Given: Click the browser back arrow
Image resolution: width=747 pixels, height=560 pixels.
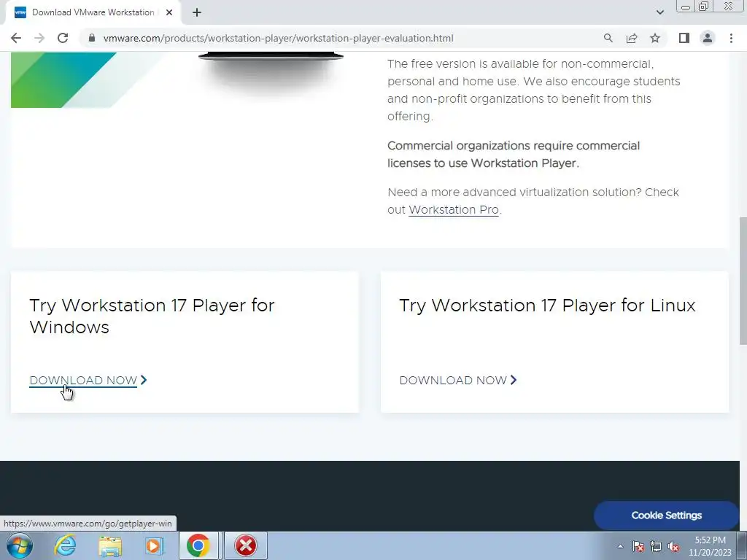Looking at the screenshot, I should click(x=16, y=38).
